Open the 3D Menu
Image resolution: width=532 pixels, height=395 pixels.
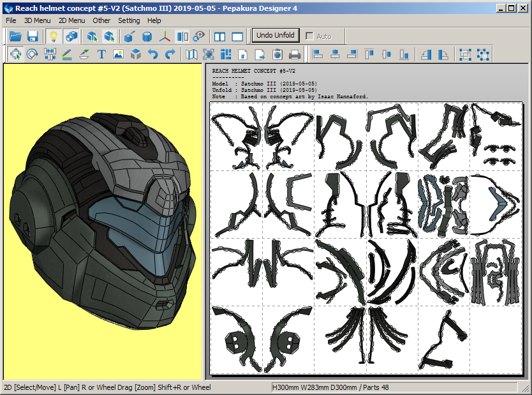38,20
